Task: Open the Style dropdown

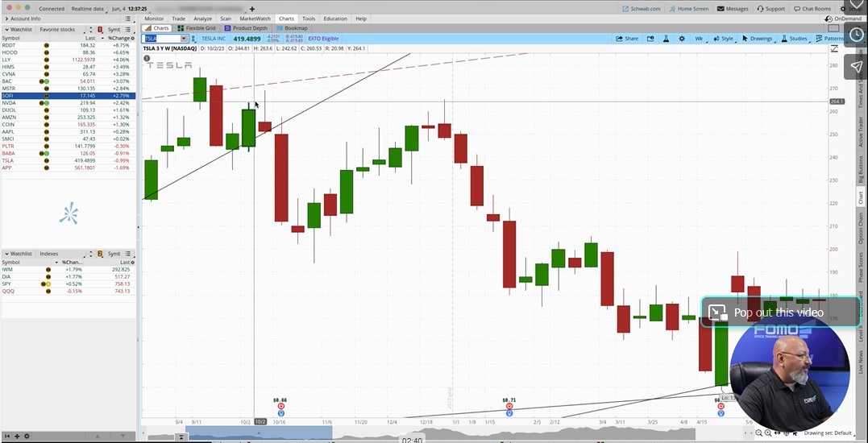Action: (724, 39)
